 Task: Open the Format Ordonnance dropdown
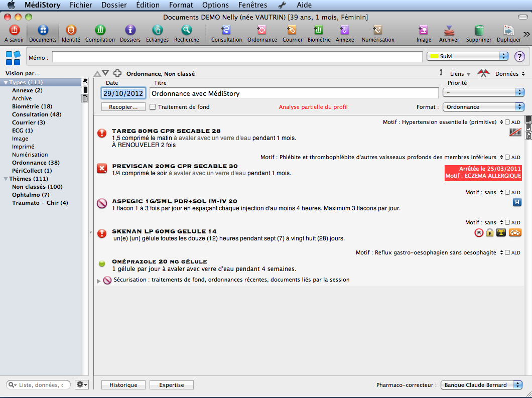483,107
